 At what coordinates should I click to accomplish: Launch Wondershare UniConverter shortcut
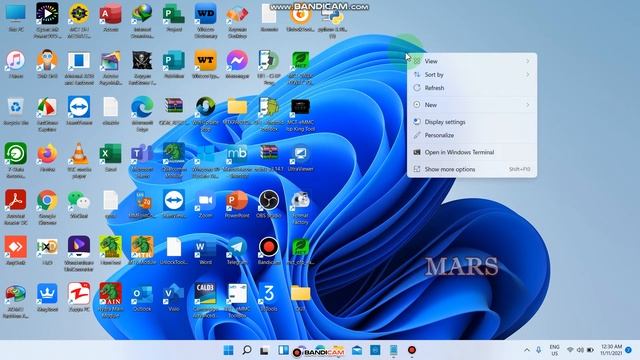pos(79,253)
